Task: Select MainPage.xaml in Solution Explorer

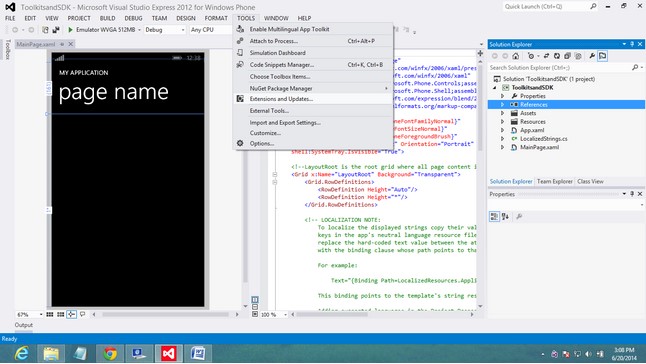Action: 539,147
